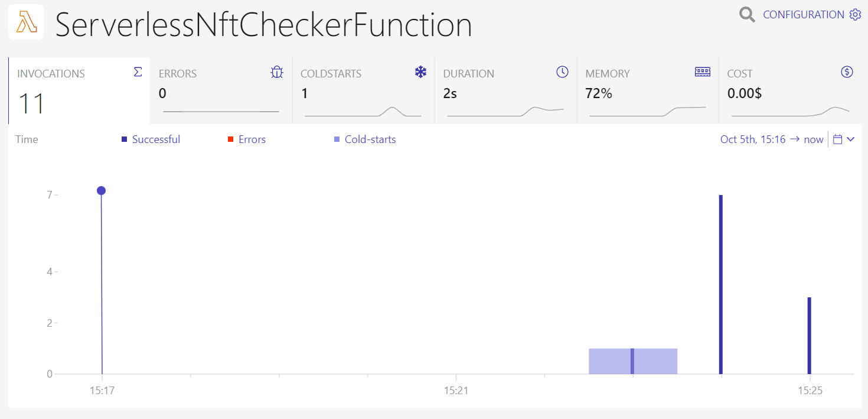Screen dimensions: 868x419
Task: Open the CONFIGURATION link
Action: (x=803, y=15)
